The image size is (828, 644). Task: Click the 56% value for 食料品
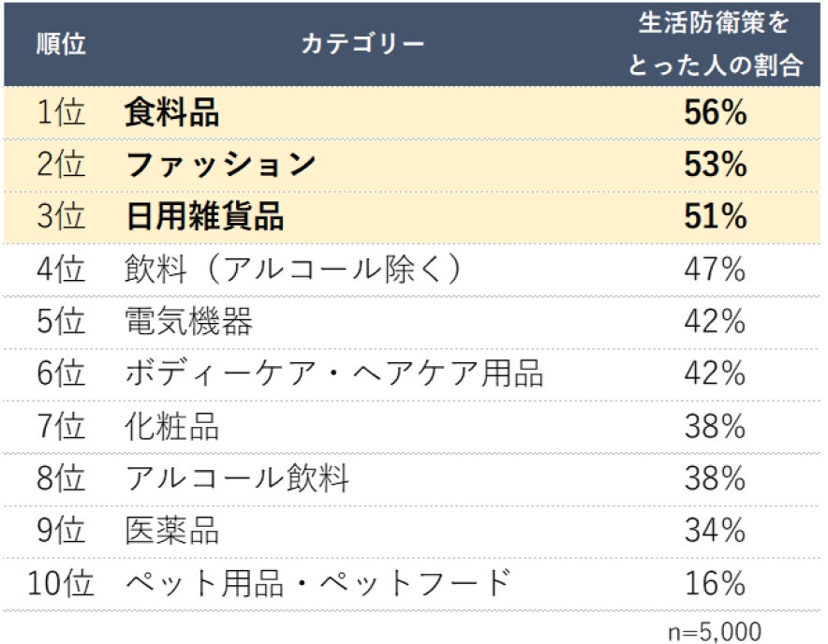tap(715, 114)
